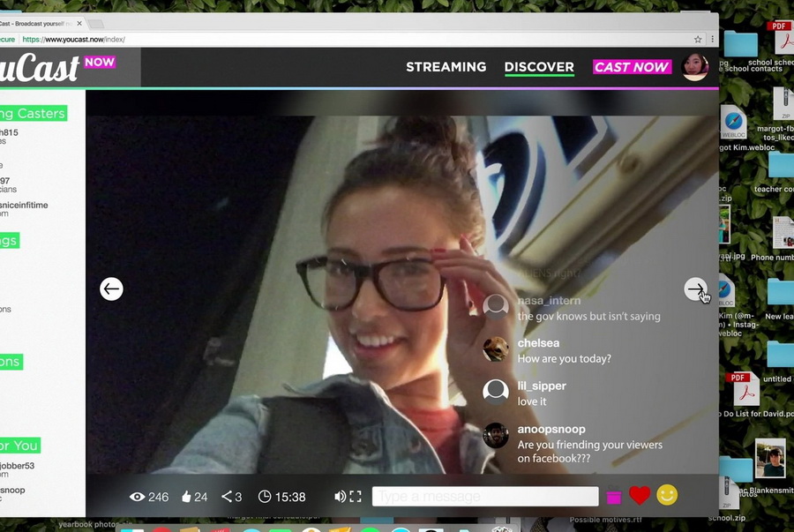This screenshot has width=794, height=532.
Task: Click inside the 'Type a message' field
Action: (x=484, y=497)
